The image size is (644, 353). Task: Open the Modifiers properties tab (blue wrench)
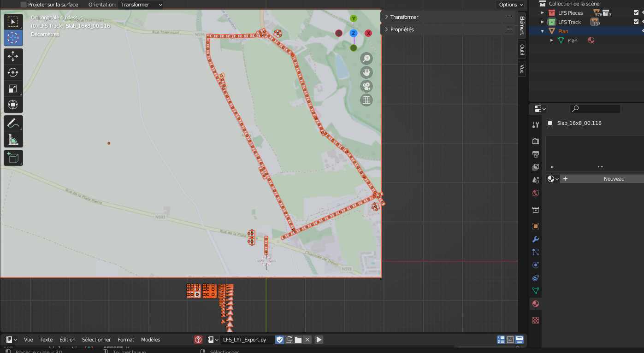click(536, 239)
